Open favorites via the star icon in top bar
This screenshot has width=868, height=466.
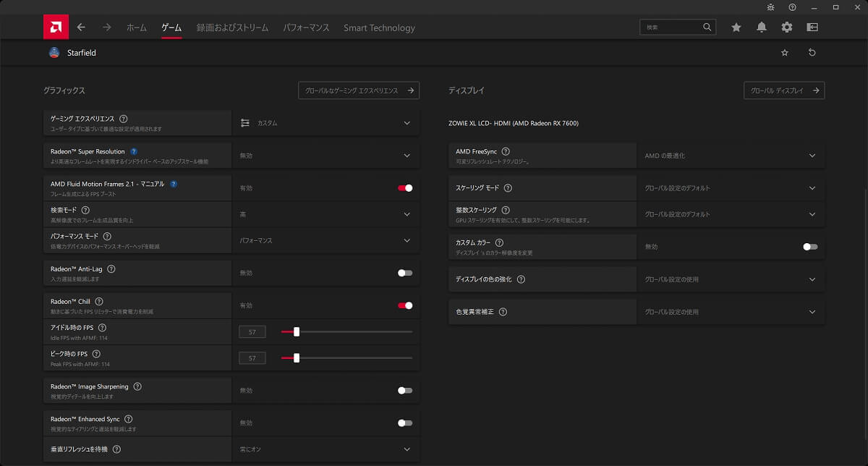pyautogui.click(x=736, y=27)
